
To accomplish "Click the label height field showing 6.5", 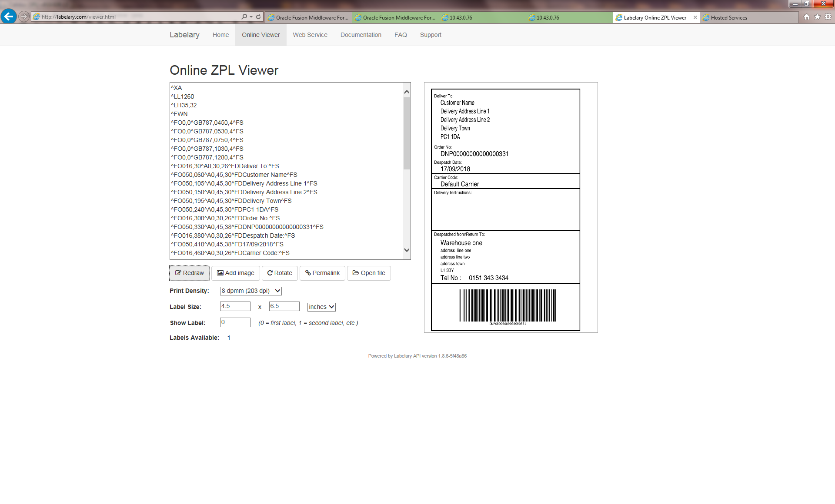I will tap(284, 306).
